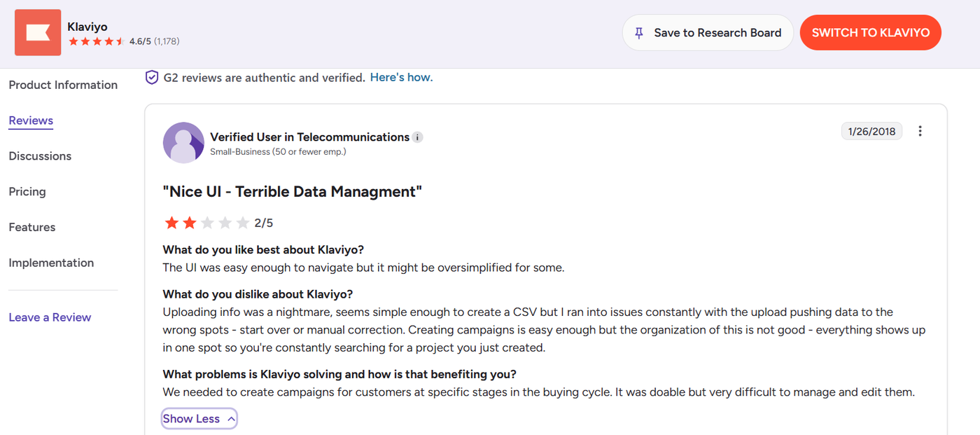Image resolution: width=980 pixels, height=435 pixels.
Task: Click the 4.6/5 rating text
Action: click(x=140, y=41)
